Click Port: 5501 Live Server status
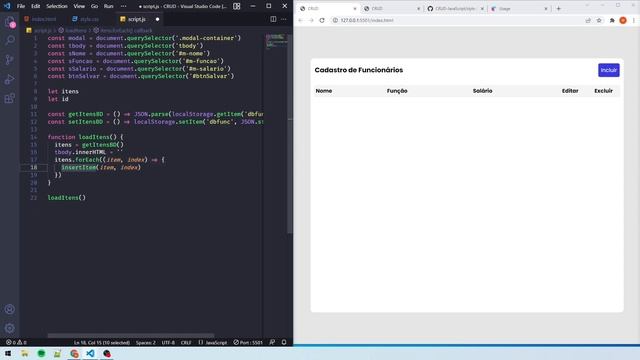 (248, 342)
